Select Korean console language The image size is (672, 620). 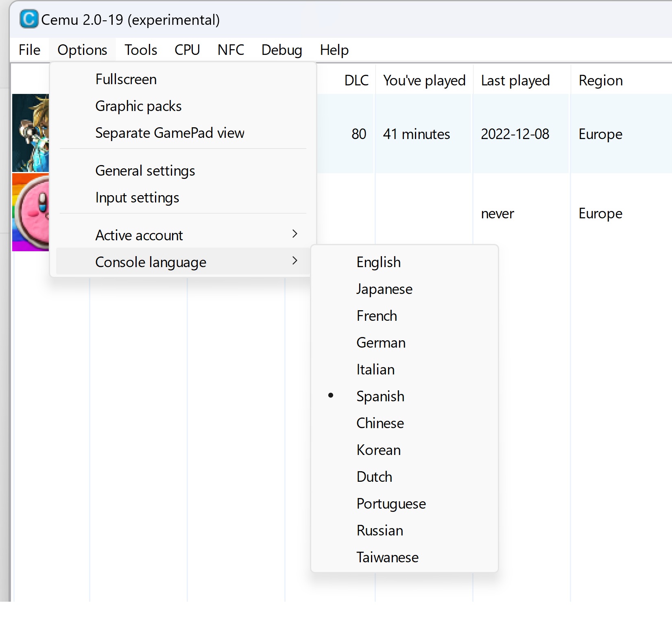click(x=404, y=450)
